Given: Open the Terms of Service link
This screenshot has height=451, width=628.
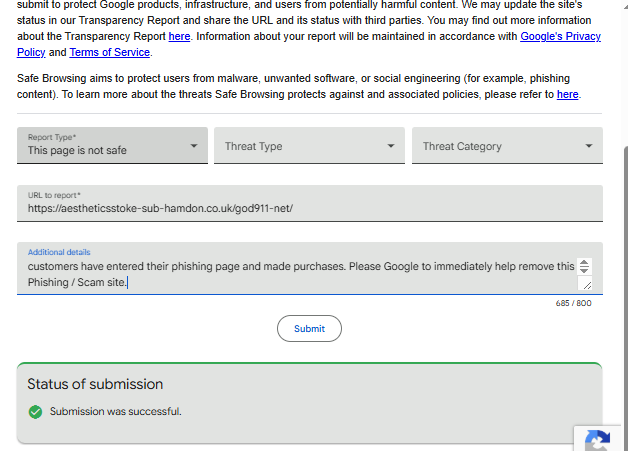Looking at the screenshot, I should [109, 52].
